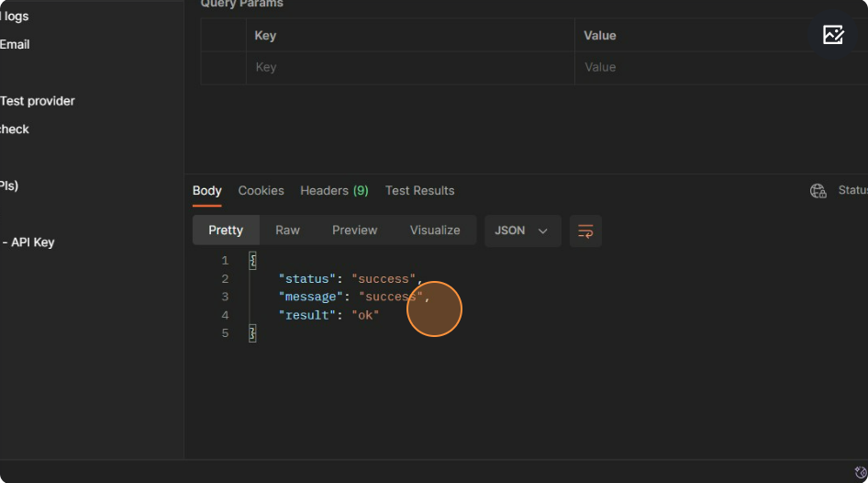
Task: Switch to Raw response view
Action: coord(287,230)
